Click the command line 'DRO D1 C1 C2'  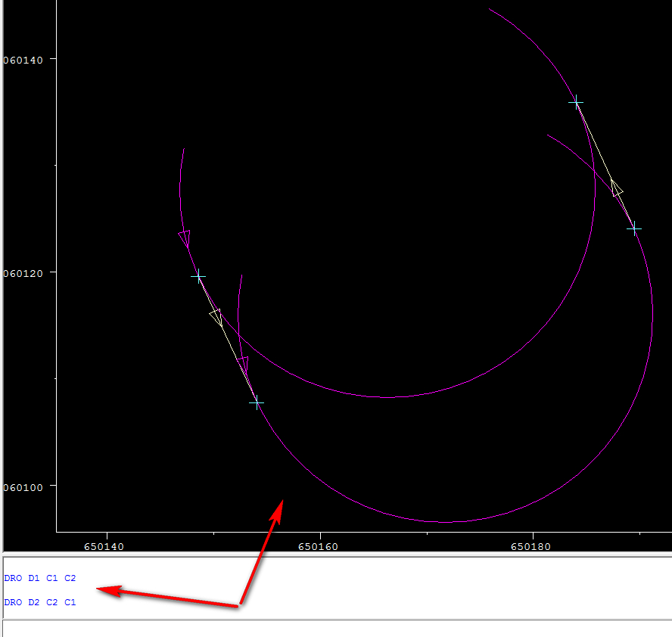[40, 578]
